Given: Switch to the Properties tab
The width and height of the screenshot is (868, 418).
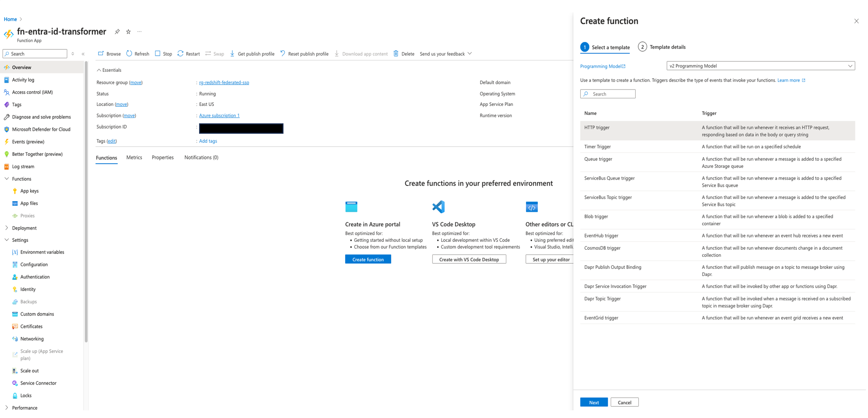Looking at the screenshot, I should (x=162, y=157).
